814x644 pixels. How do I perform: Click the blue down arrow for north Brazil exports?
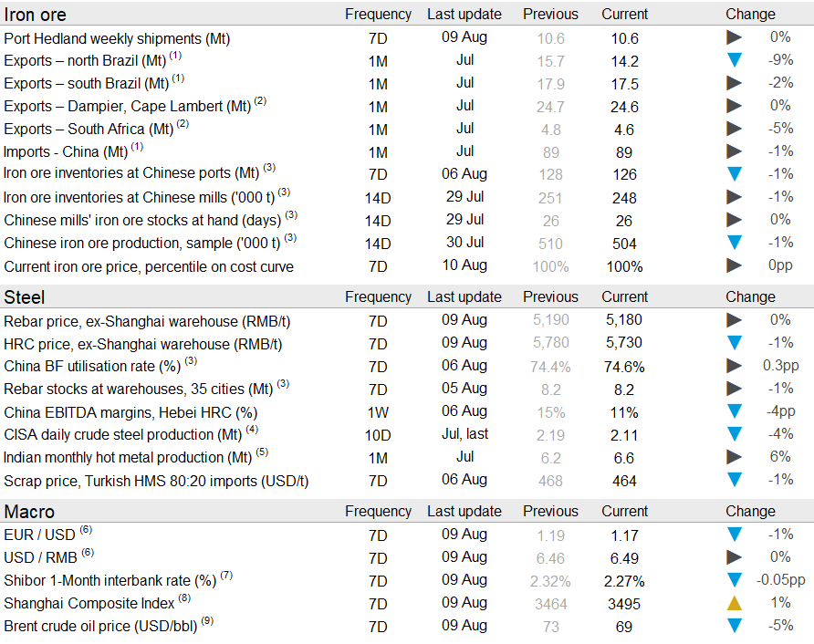[x=734, y=61]
